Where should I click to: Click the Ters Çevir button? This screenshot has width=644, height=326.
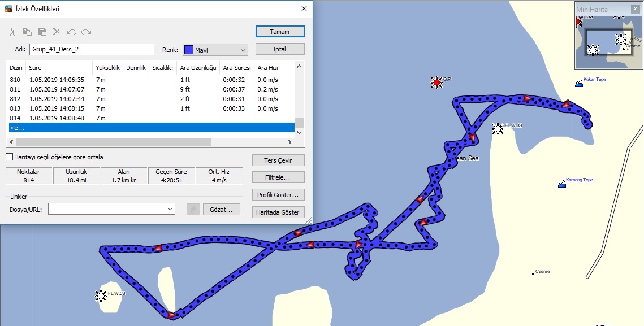[x=278, y=160]
